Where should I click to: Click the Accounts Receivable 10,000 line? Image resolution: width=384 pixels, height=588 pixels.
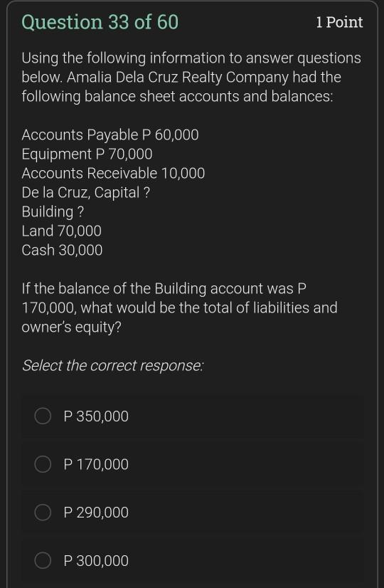pyautogui.click(x=113, y=173)
